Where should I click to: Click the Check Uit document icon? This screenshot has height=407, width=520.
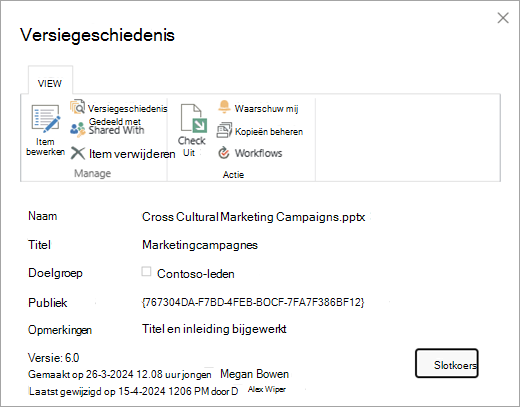pos(194,118)
